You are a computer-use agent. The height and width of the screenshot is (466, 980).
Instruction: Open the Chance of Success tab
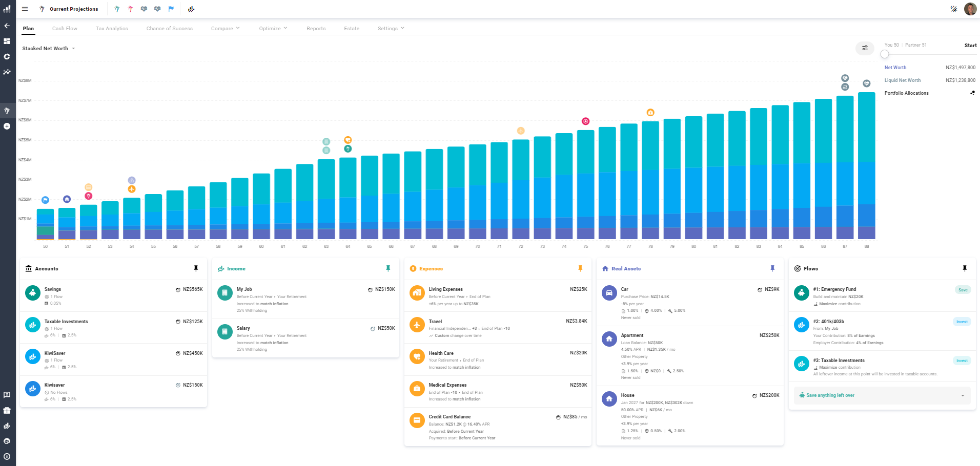point(170,29)
